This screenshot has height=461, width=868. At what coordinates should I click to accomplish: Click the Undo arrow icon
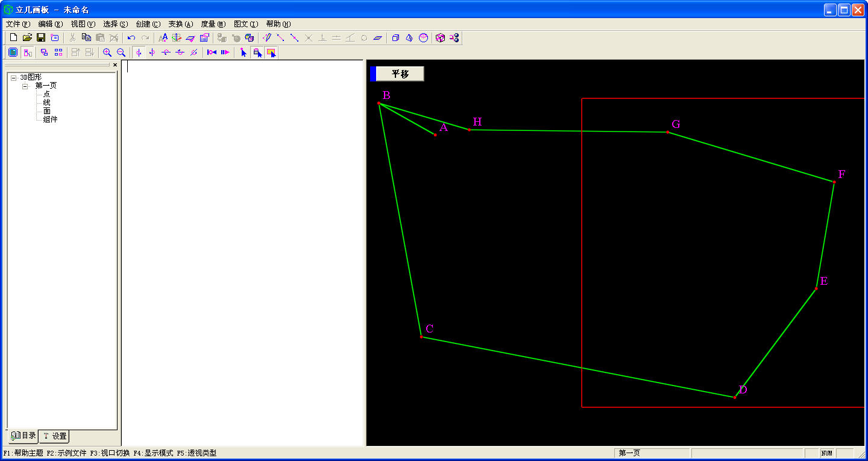(131, 37)
